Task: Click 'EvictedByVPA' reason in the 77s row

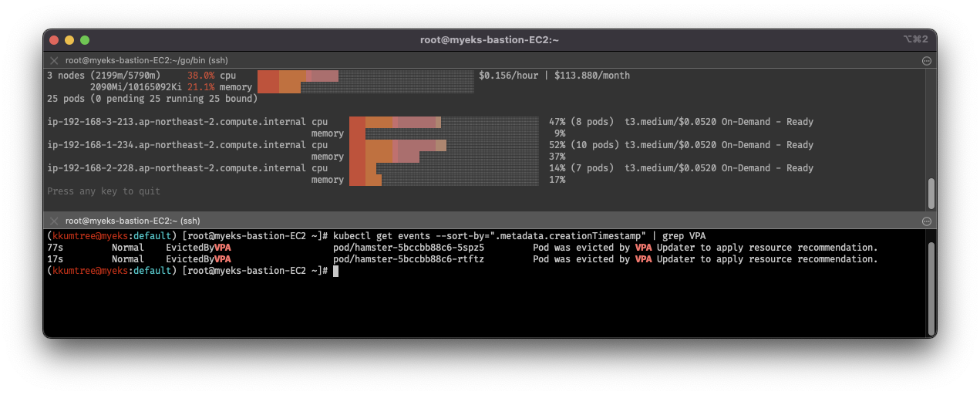Action: point(198,248)
